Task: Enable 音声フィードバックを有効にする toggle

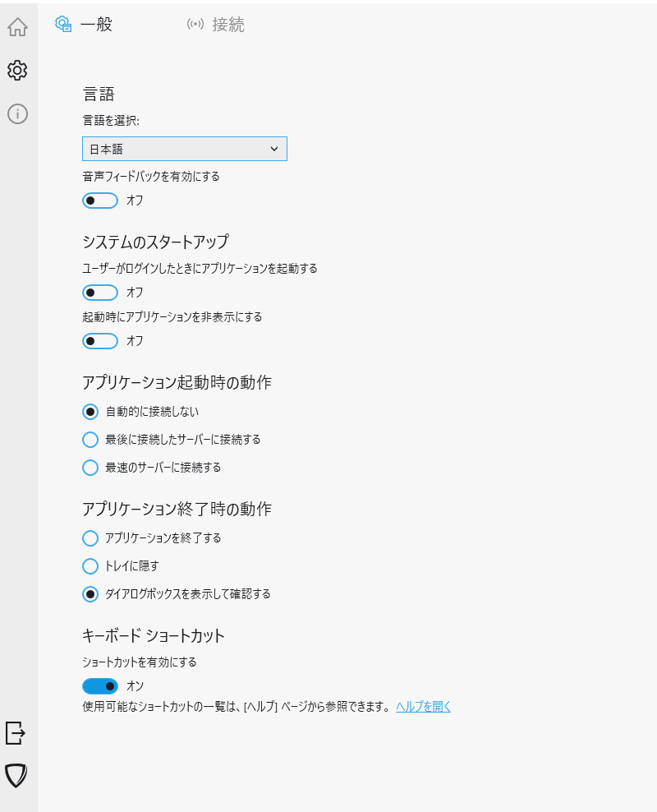Action: click(99, 200)
